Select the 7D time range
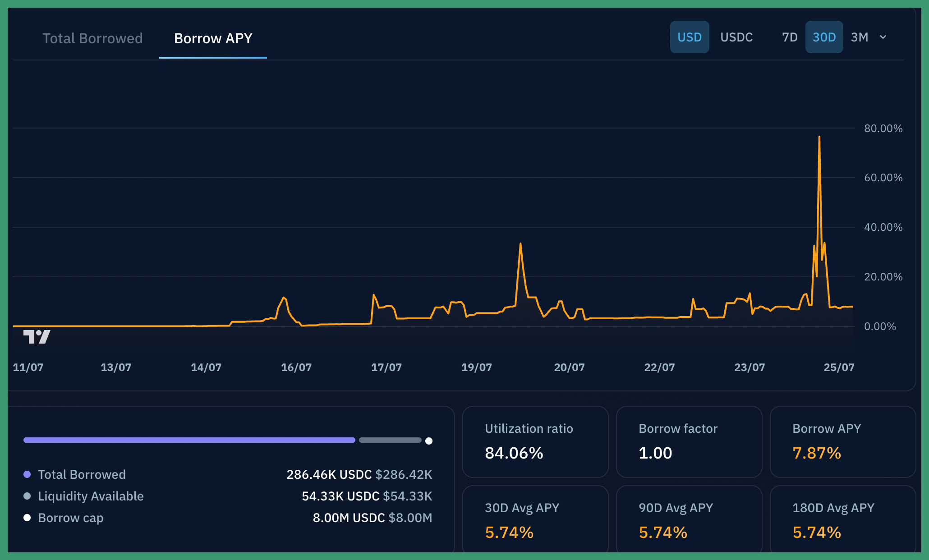The height and width of the screenshot is (560, 929). tap(789, 37)
